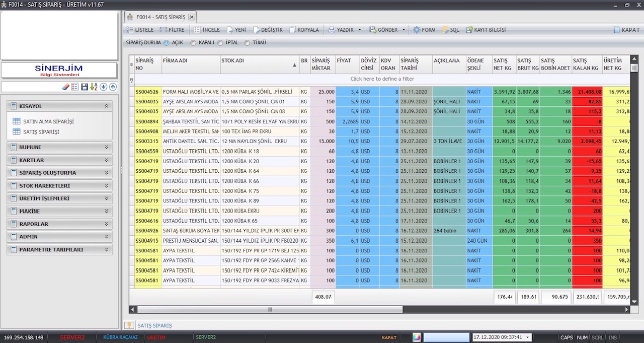Click the filter row 'Click here to define a filter'
This screenshot has height=343, width=644.
click(x=382, y=79)
